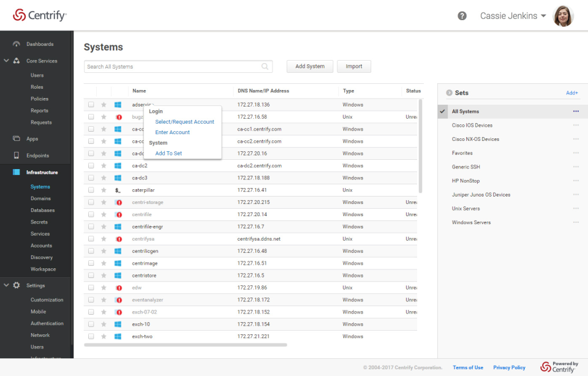Click the Dashboards gauge icon
This screenshot has height=376, width=588.
pos(16,44)
